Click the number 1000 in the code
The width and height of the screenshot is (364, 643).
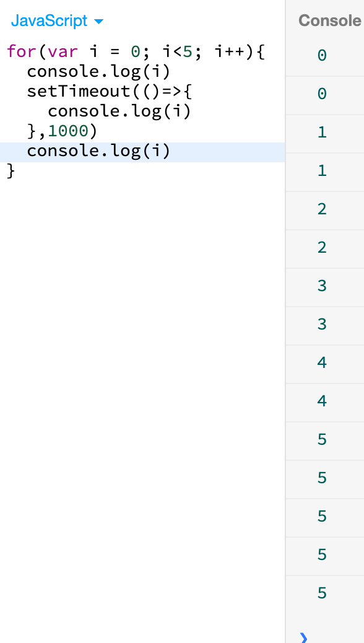click(x=68, y=131)
